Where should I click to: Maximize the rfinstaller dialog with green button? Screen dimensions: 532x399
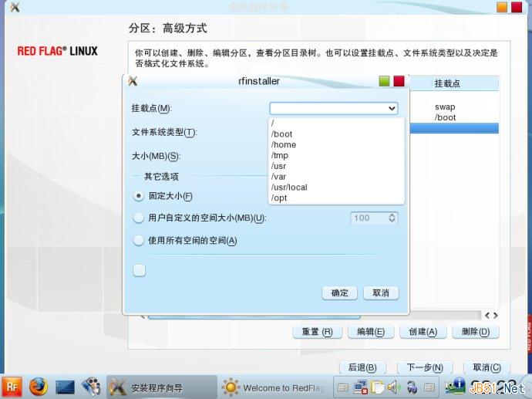(x=385, y=81)
